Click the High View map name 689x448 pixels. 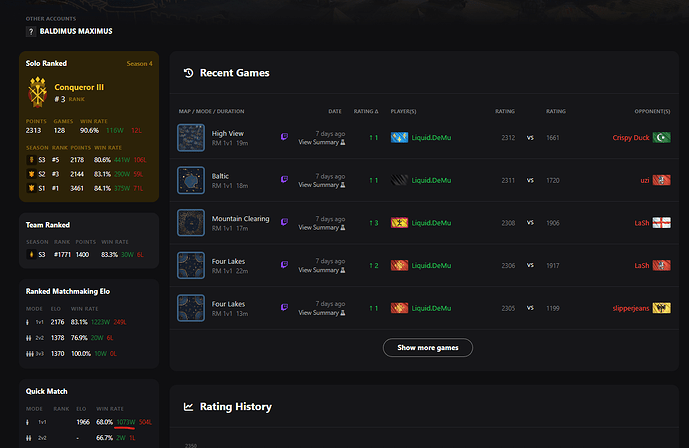(228, 133)
